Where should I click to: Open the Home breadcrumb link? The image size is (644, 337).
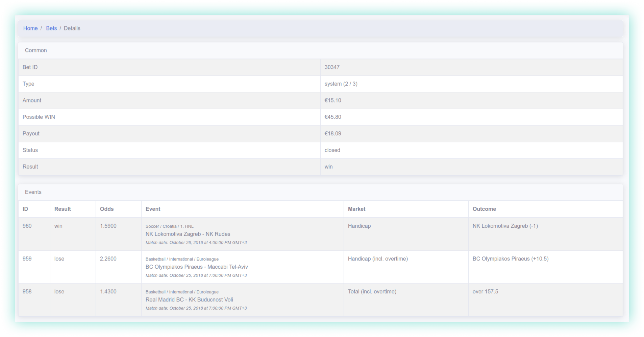point(30,28)
